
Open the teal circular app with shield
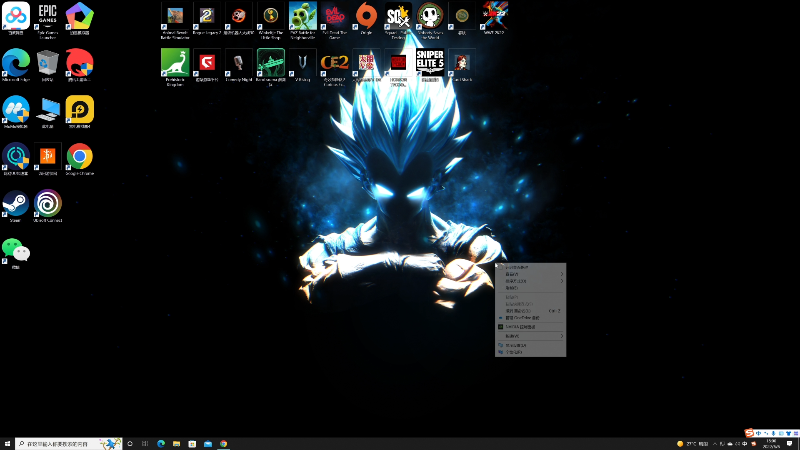[16, 159]
